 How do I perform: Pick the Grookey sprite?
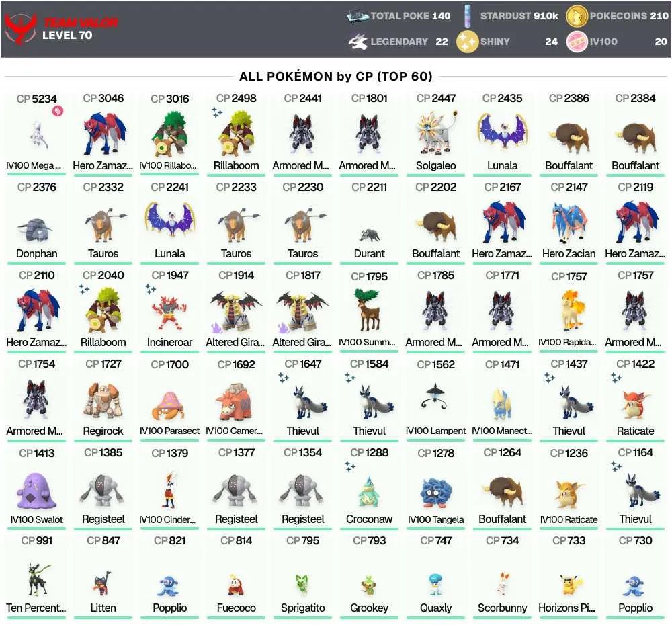(x=369, y=586)
